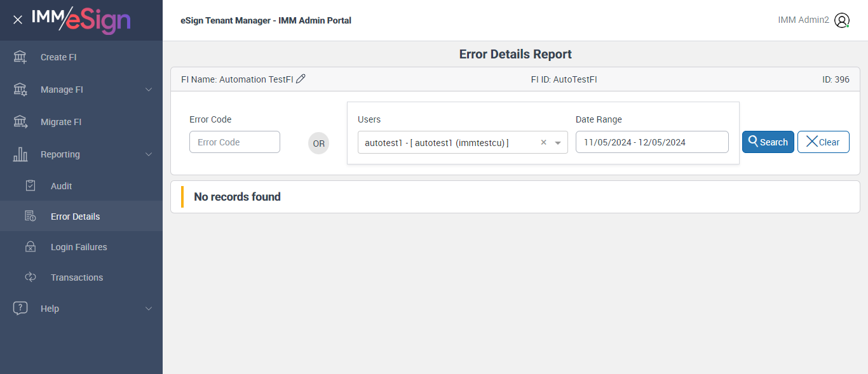Click the Audit clipboard icon

[x=31, y=186]
